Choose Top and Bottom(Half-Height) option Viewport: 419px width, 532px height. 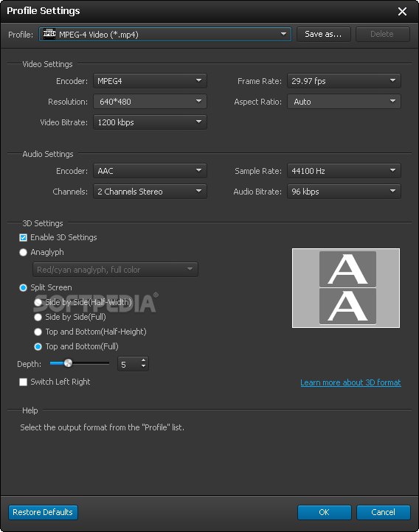point(38,332)
